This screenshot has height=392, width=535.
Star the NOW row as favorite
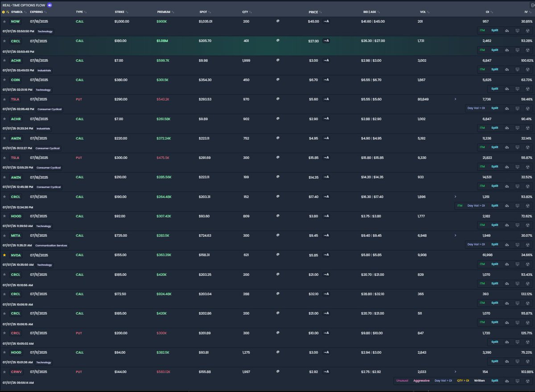[x=4, y=21]
